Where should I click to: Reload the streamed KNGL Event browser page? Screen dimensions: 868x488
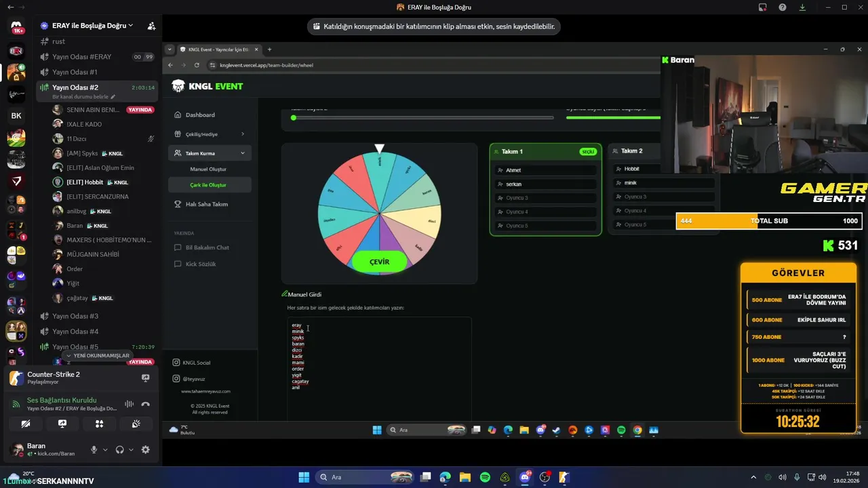197,65
